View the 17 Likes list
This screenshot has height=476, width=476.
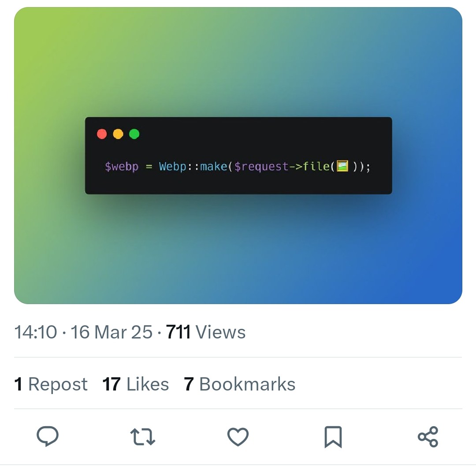coord(135,384)
